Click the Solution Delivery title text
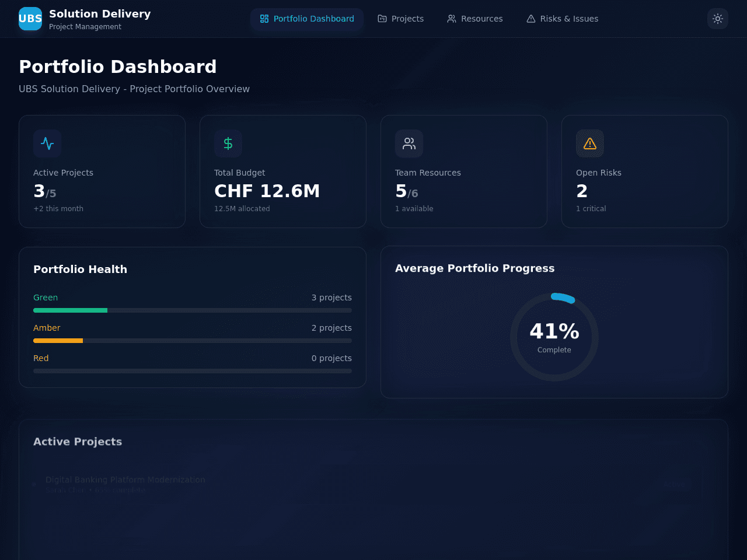This screenshot has width=747, height=560. tap(100, 13)
